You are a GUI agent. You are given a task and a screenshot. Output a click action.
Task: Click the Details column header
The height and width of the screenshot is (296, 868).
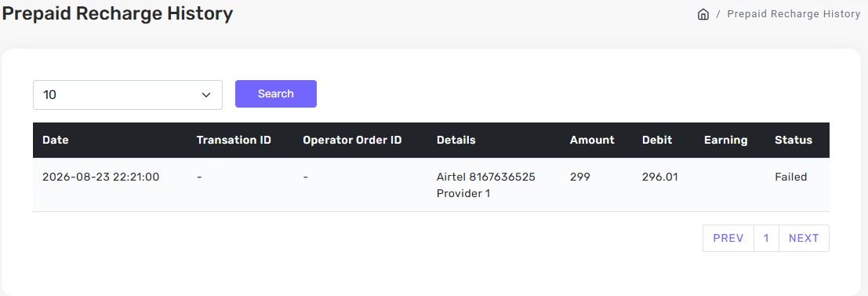click(456, 141)
